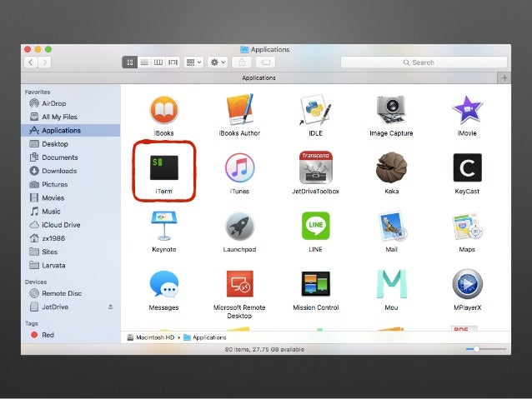The width and height of the screenshot is (532, 399).
Task: Go forward with the right arrow
Action: [44, 62]
